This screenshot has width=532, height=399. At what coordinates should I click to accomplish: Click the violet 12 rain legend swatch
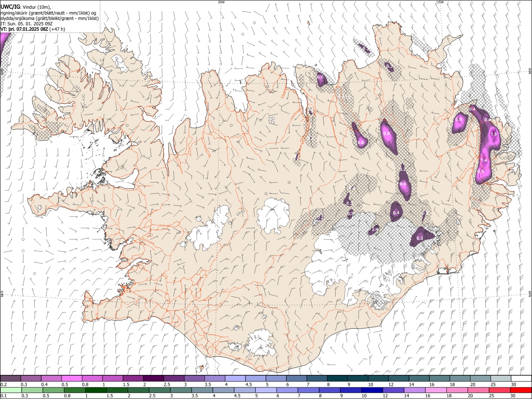coord(393,390)
